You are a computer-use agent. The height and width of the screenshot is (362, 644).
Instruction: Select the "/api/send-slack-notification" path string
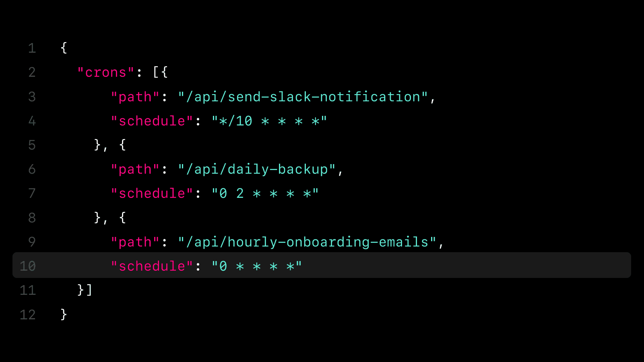pyautogui.click(x=303, y=97)
